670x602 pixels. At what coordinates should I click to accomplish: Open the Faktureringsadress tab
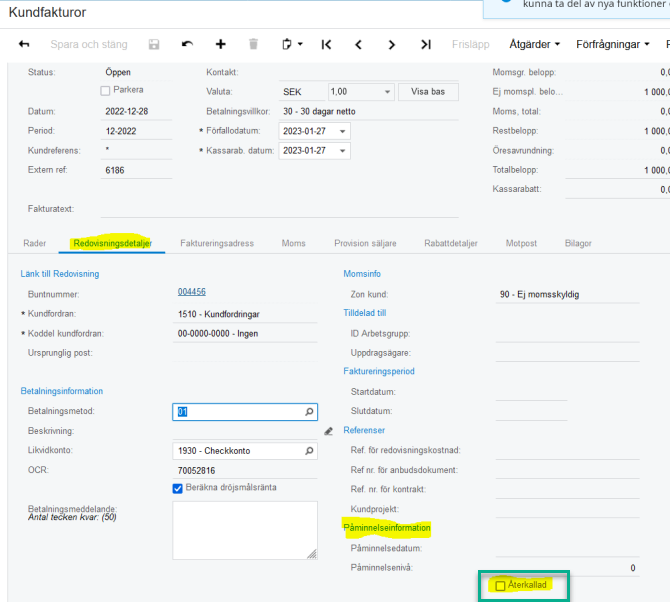[217, 243]
